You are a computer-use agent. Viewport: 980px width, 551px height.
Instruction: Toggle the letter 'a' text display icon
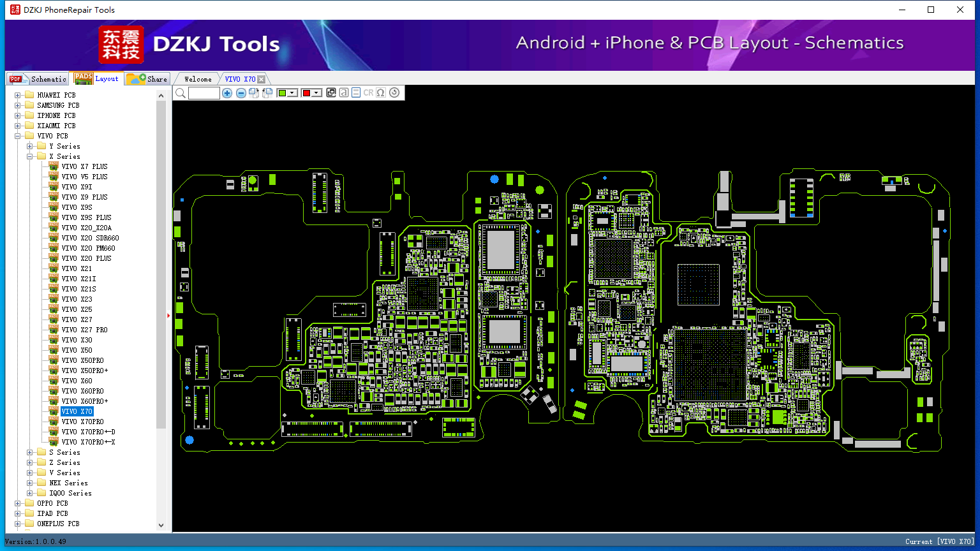click(344, 93)
